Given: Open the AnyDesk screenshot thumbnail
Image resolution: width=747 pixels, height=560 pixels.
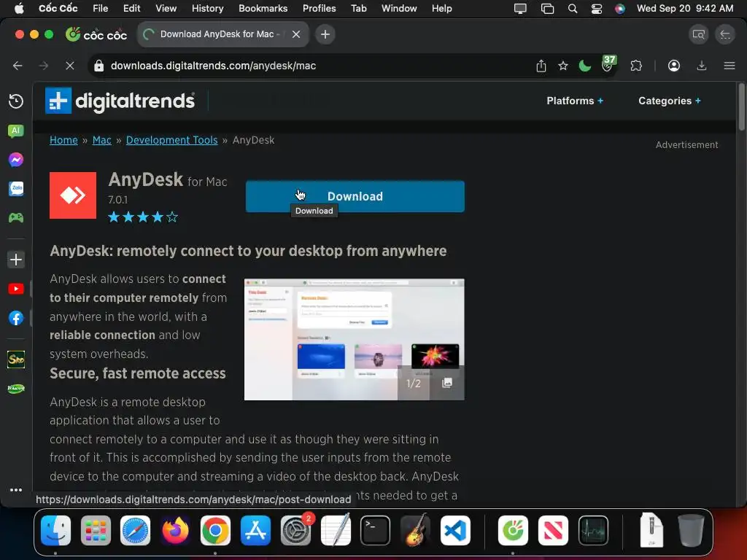Looking at the screenshot, I should (354, 340).
